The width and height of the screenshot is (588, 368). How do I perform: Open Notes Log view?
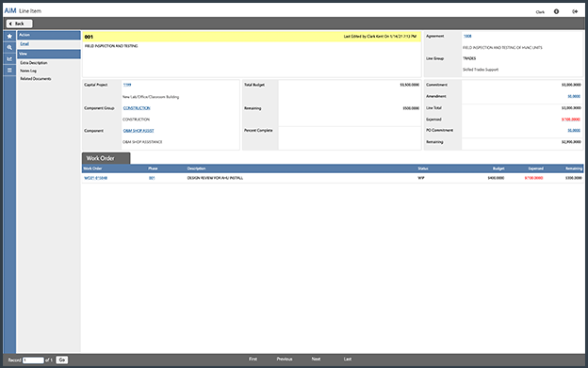28,71
